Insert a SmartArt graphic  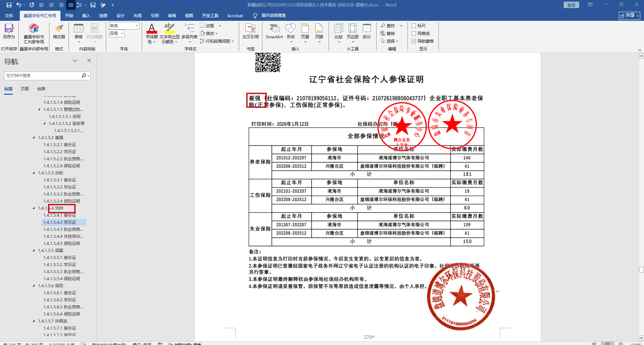coord(274,32)
